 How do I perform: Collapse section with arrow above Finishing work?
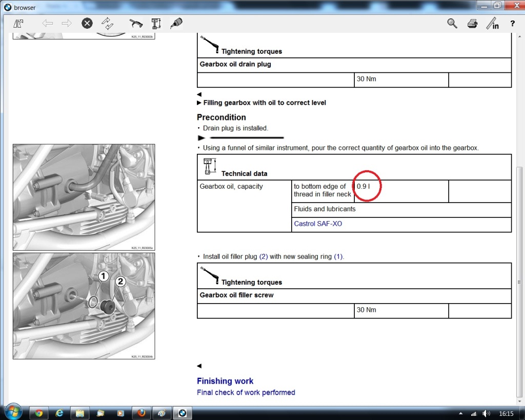(199, 366)
